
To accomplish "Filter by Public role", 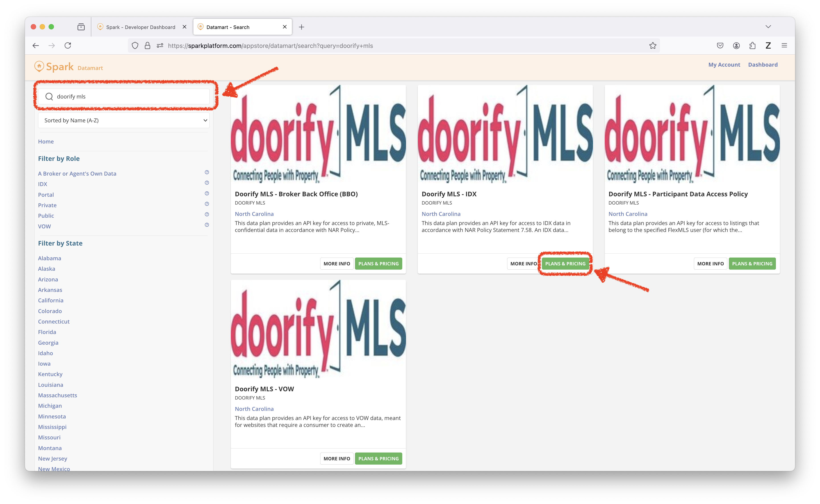I will coord(46,216).
